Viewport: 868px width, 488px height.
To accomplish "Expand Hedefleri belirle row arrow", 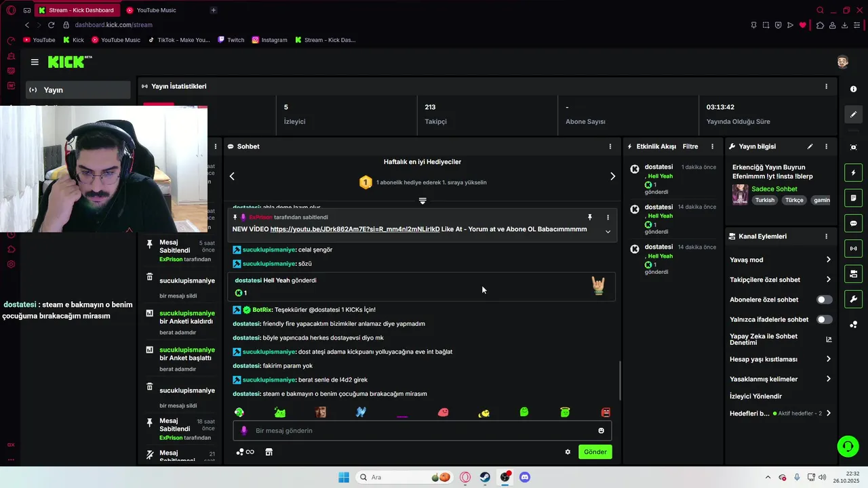I will tap(829, 413).
